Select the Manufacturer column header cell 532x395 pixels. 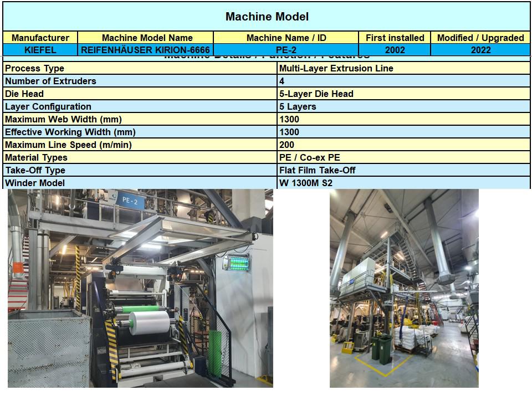click(40, 38)
